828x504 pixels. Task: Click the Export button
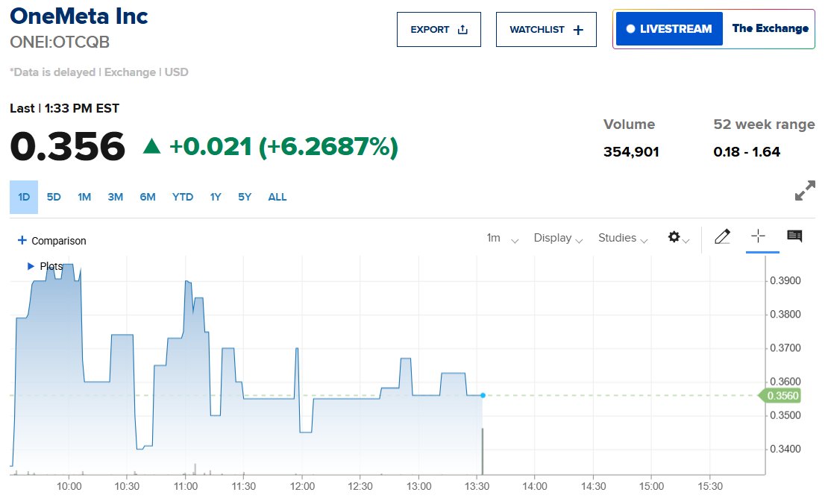439,28
